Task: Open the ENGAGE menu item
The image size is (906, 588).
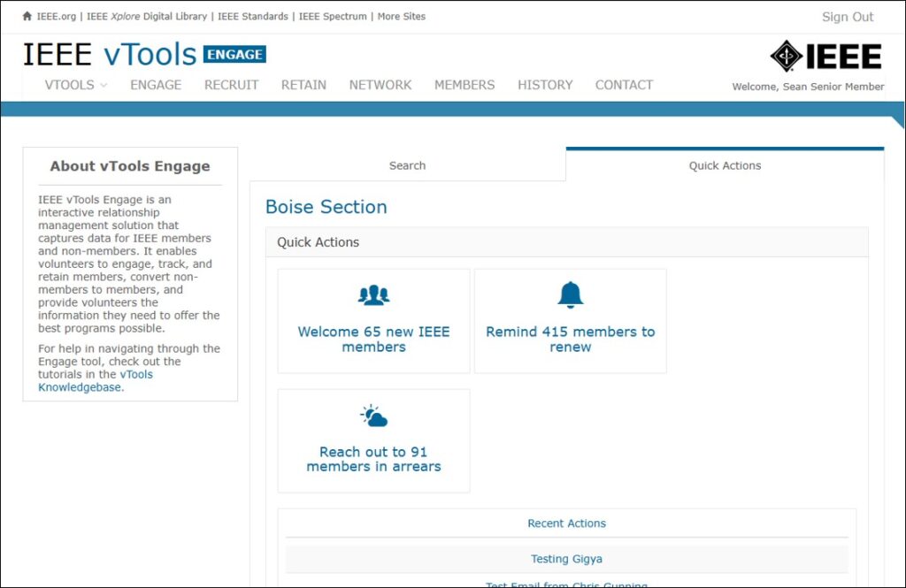Action: pyautogui.click(x=156, y=85)
